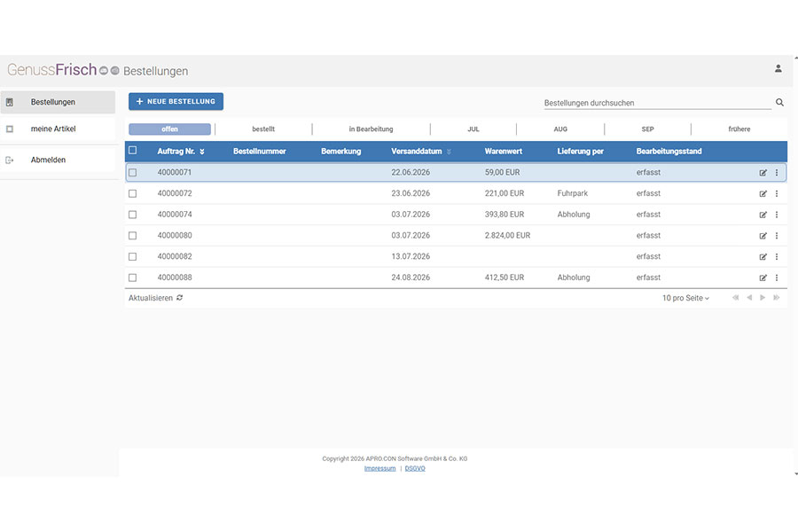This screenshot has height=532, width=798.
Task: Open the 10 pro Seite dropdown
Action: (685, 298)
